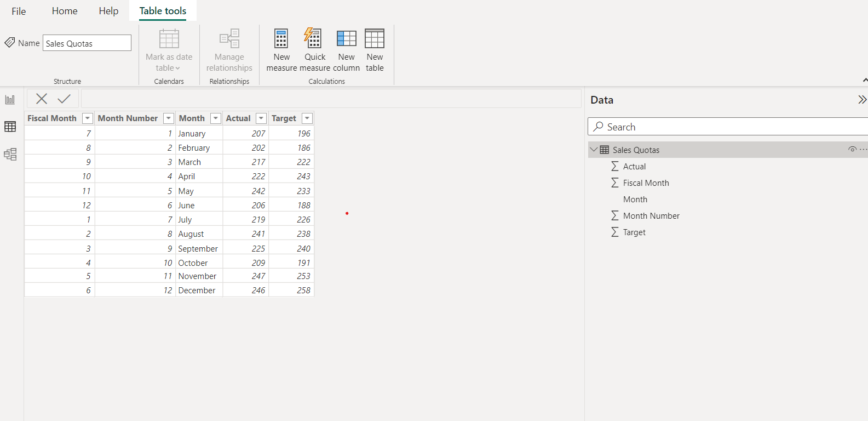868x421 pixels.
Task: Open the Target column filter dropdown
Action: (307, 118)
